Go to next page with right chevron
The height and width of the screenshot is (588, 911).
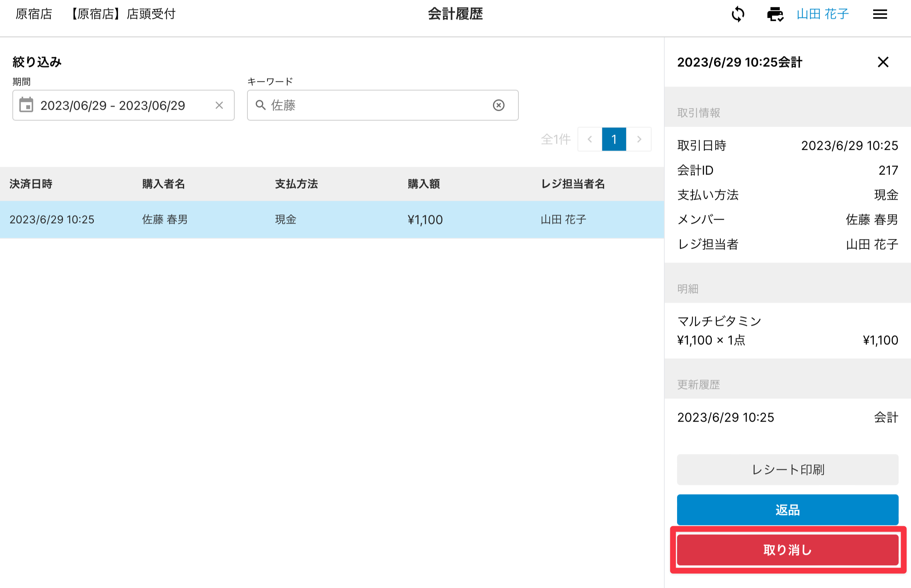pyautogui.click(x=639, y=139)
